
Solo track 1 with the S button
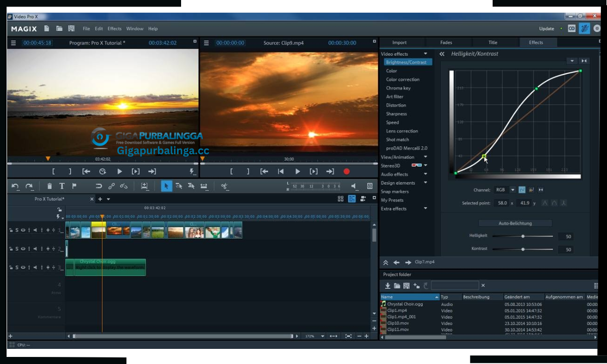tap(17, 231)
